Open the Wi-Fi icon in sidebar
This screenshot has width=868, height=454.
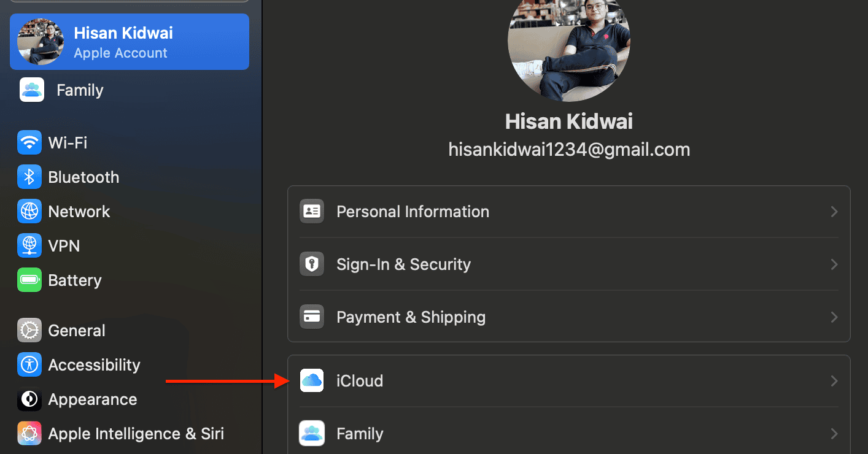click(29, 143)
